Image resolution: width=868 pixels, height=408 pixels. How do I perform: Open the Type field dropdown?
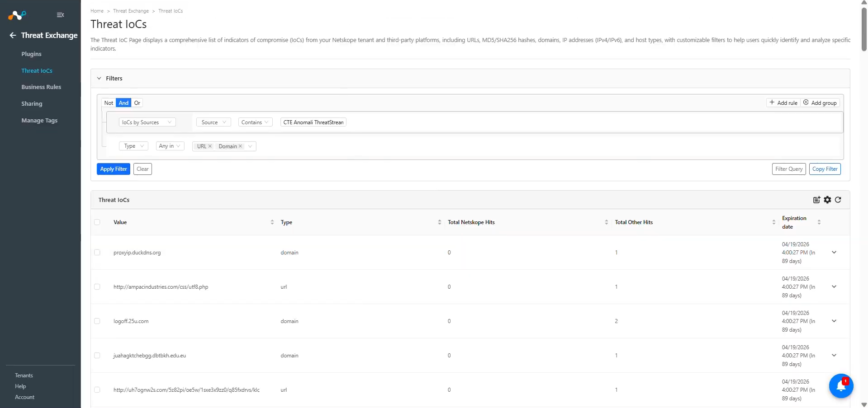[x=134, y=146]
